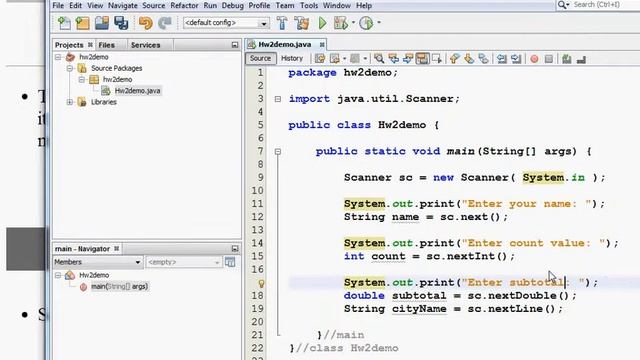Image resolution: width=640 pixels, height=360 pixels.
Task: Select the Libraries tree item
Action: [x=104, y=102]
